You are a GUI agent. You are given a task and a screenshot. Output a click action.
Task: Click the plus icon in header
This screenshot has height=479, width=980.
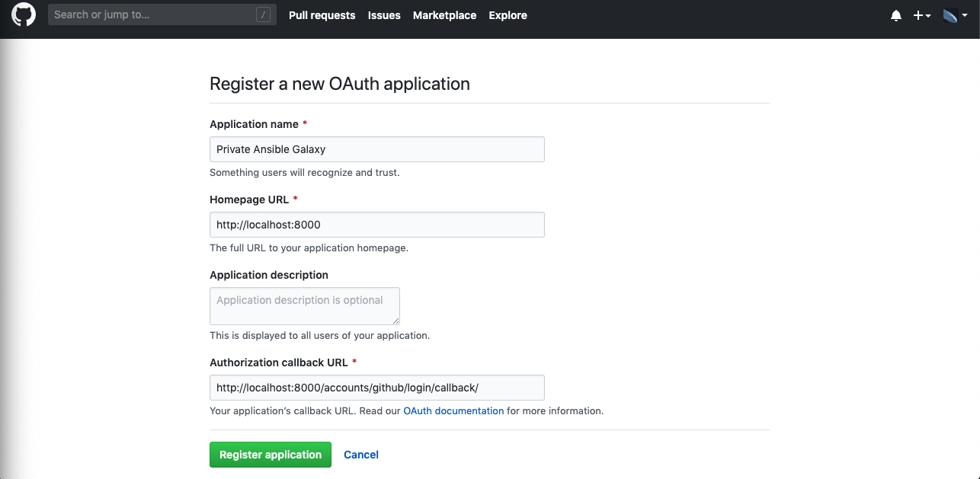pos(918,15)
